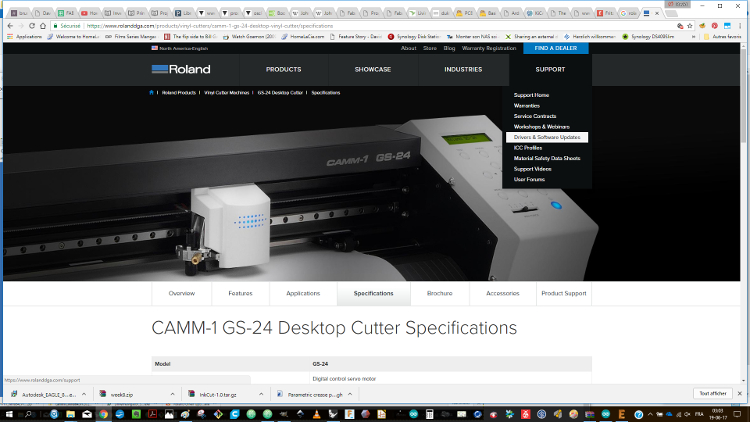
Task: Expand options for Parametric crease download
Action: click(x=350, y=394)
